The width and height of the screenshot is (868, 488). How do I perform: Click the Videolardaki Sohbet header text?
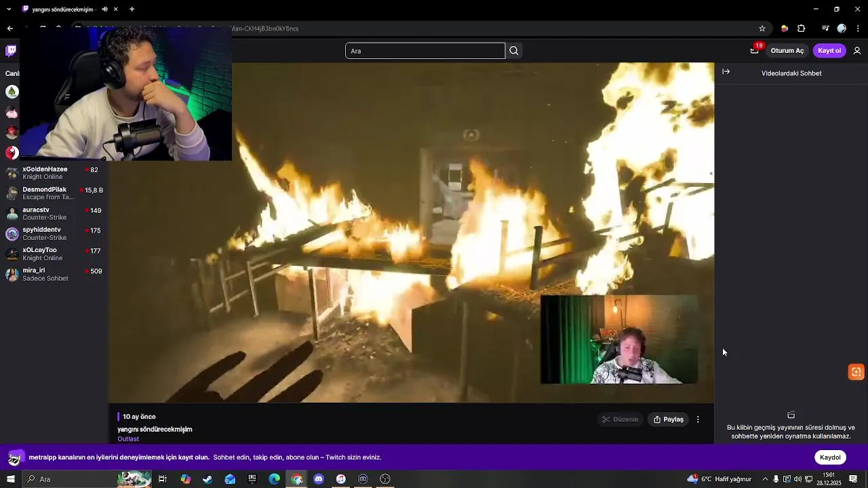point(791,73)
